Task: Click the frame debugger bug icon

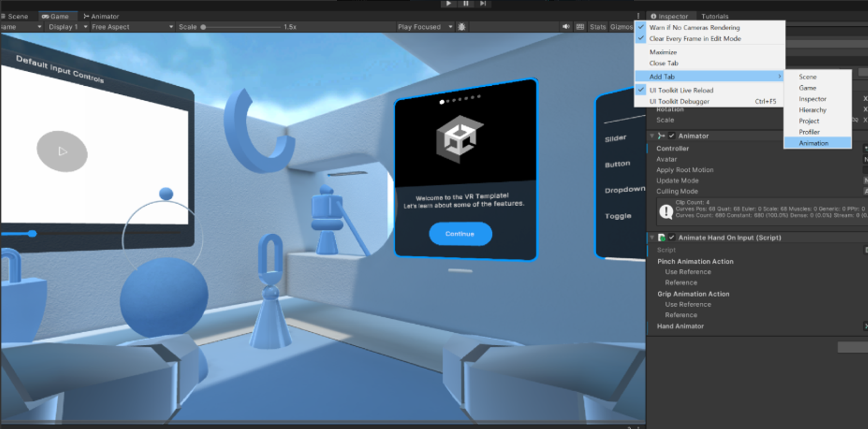Action: 462,27
